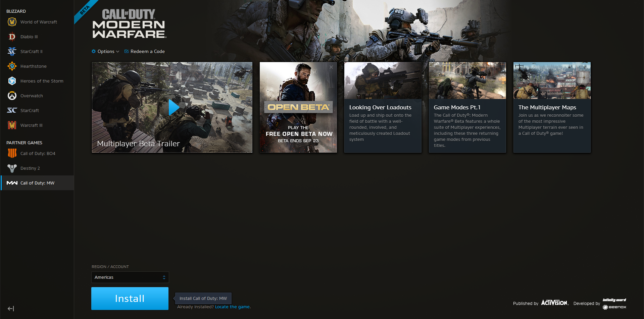The width and height of the screenshot is (644, 319).
Task: Click the Redeem a Code checkbox icon
Action: [127, 51]
